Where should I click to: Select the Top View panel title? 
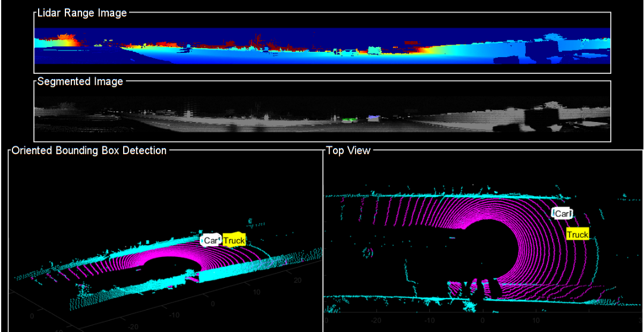pos(348,151)
